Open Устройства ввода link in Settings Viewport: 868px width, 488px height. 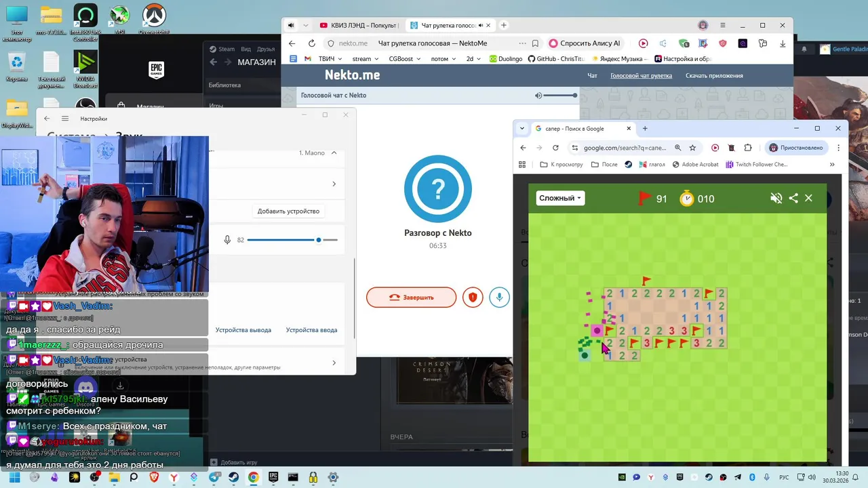coord(311,330)
